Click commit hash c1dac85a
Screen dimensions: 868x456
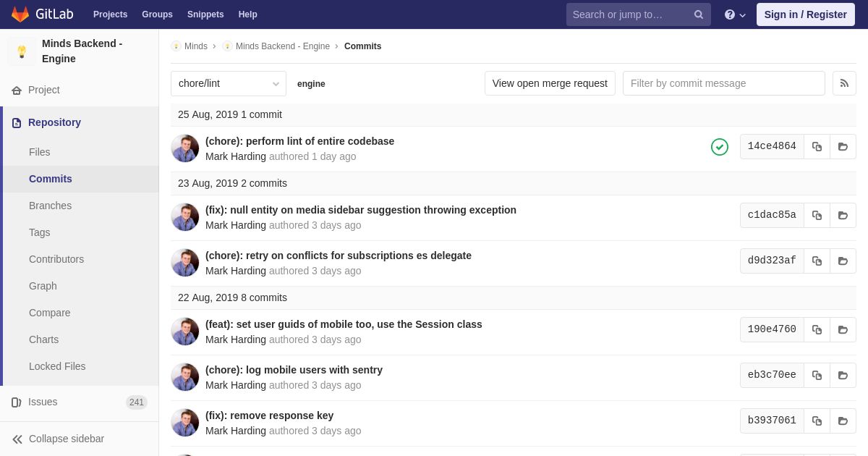pyautogui.click(x=772, y=215)
